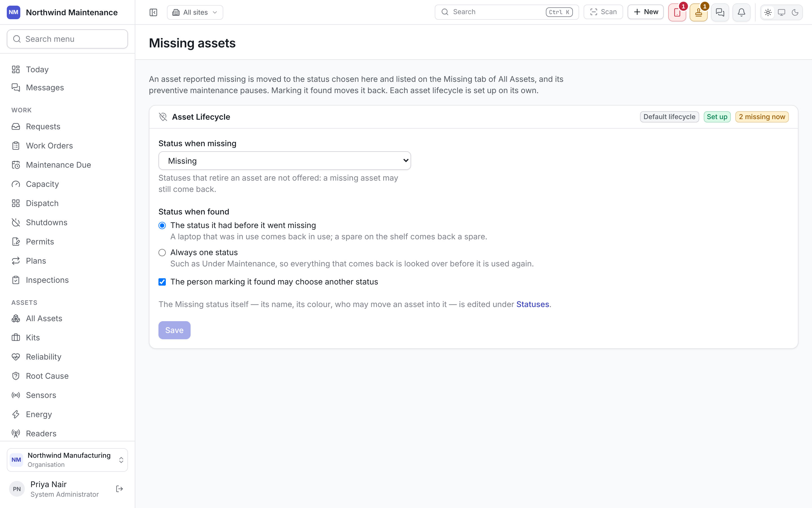Focus the Search menu field

click(x=67, y=39)
